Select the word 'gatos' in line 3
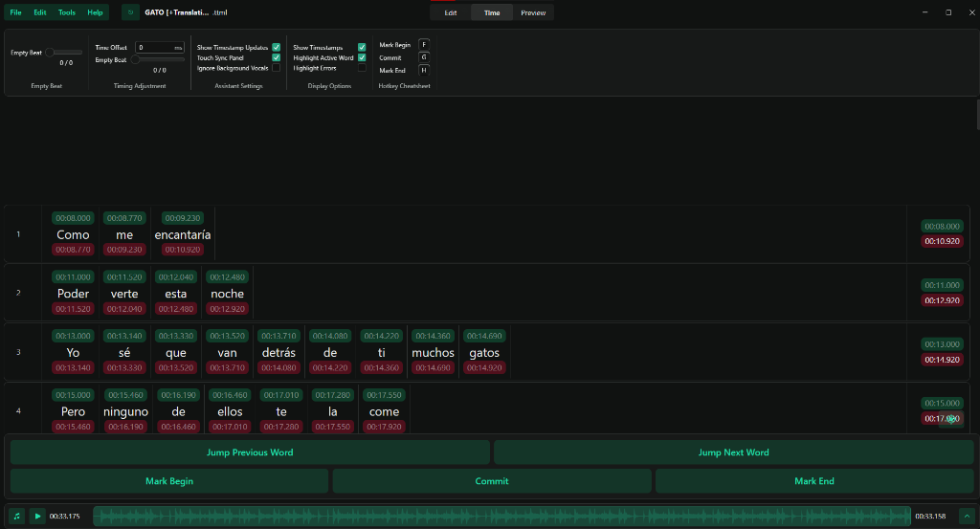980x529 pixels. pos(484,353)
